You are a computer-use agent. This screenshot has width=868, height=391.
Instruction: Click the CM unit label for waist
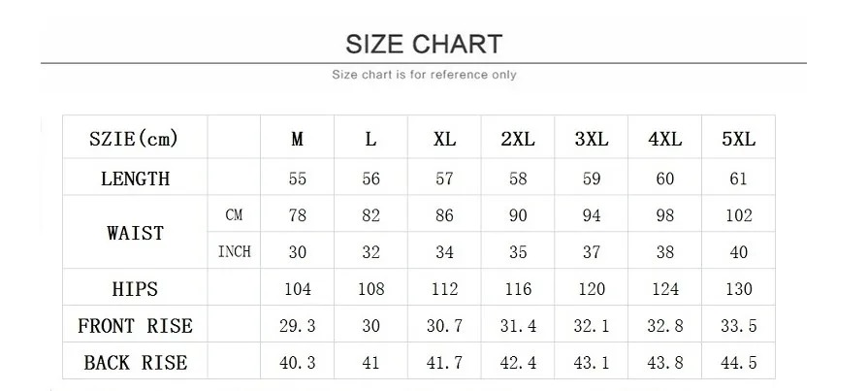[234, 215]
